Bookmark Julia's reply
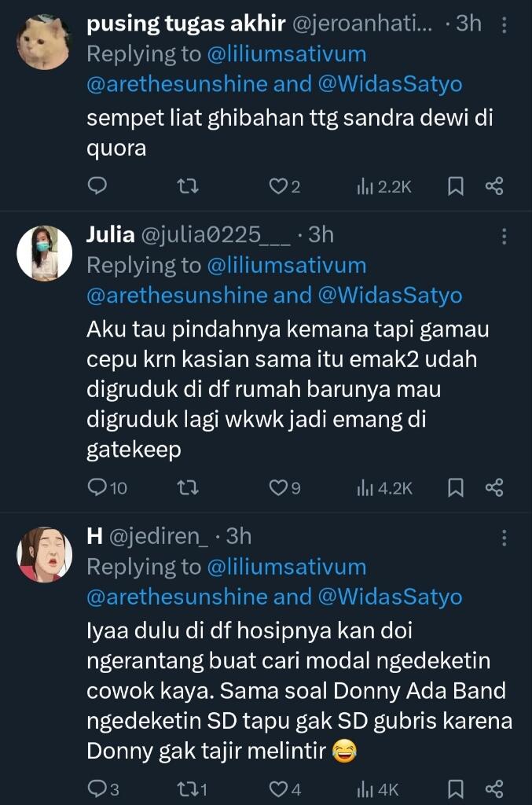 coord(454,487)
